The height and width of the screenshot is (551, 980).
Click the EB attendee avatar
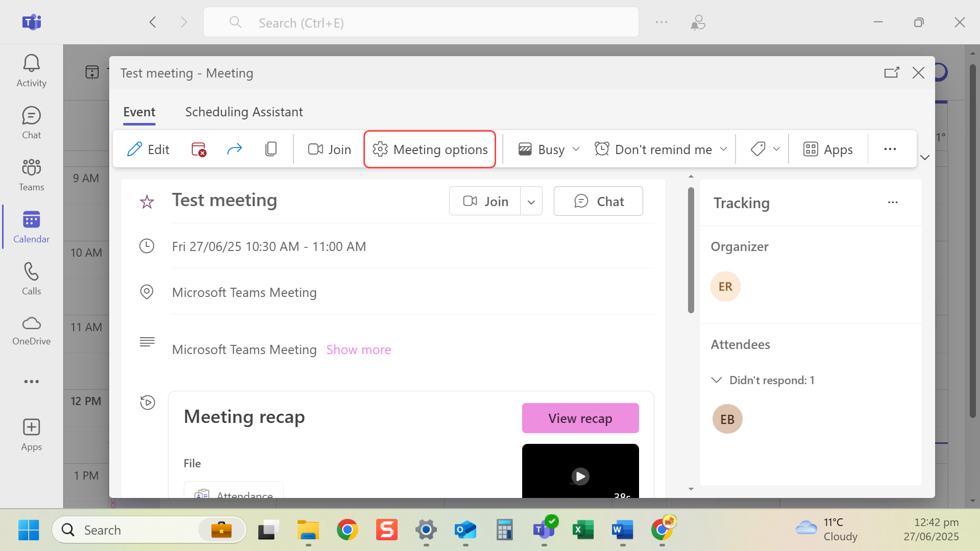tap(727, 419)
